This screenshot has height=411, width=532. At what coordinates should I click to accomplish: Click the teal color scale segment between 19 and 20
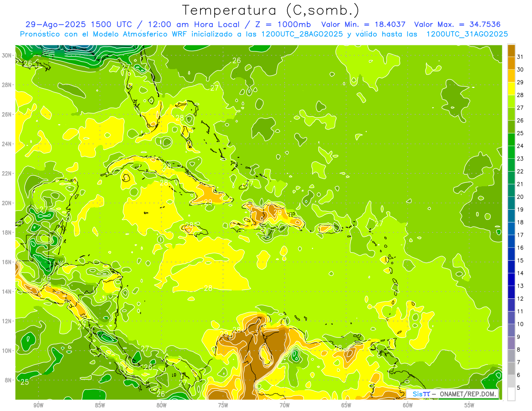pyautogui.click(x=511, y=203)
